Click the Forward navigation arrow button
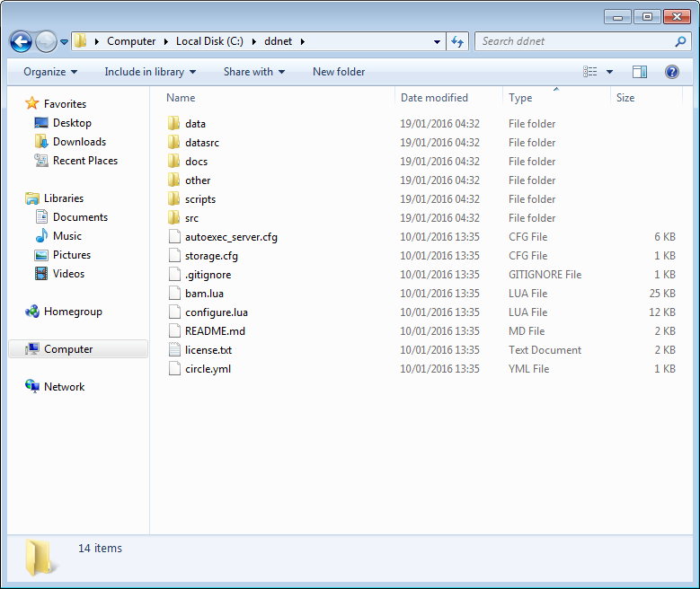 click(46, 41)
